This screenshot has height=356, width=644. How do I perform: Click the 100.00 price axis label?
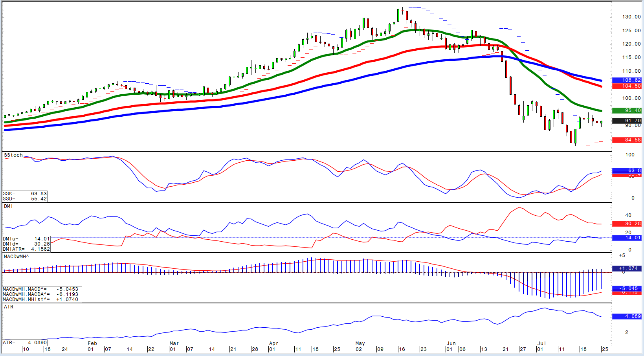click(631, 98)
